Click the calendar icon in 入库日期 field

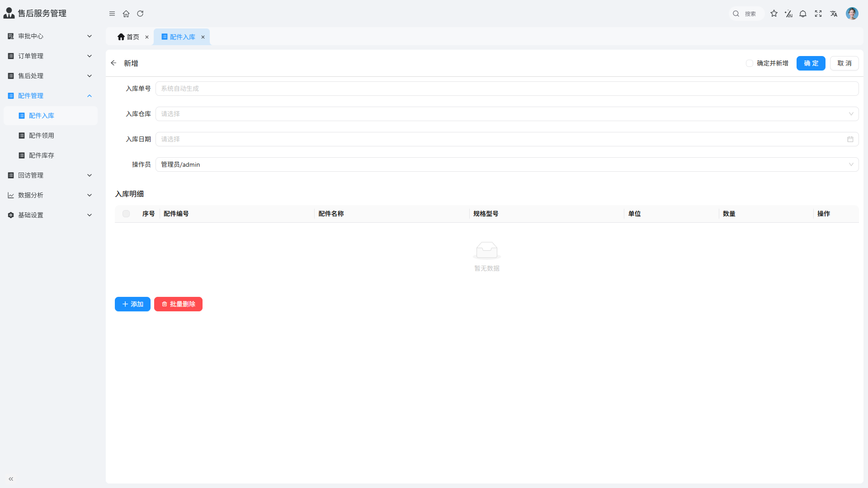click(x=850, y=139)
